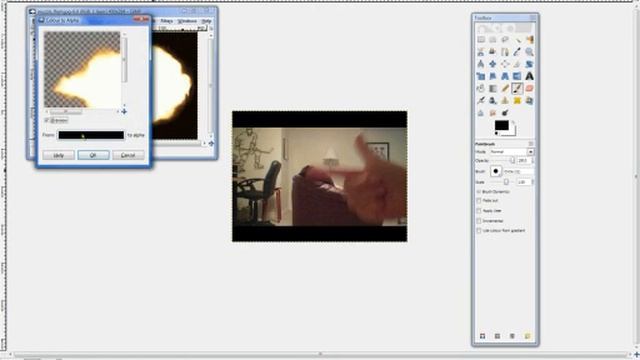640x360 pixels.
Task: Select the Paths tool
Action: (x=505, y=52)
